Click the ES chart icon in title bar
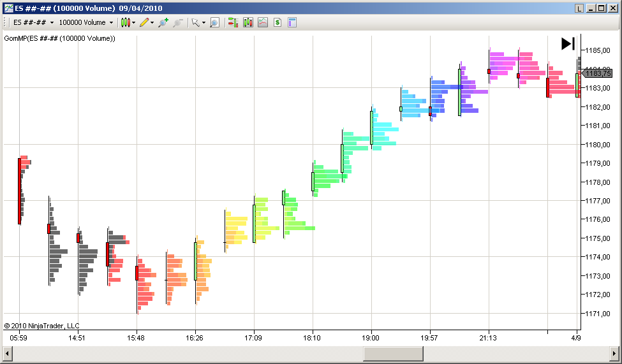The image size is (622, 364). pyautogui.click(x=8, y=8)
